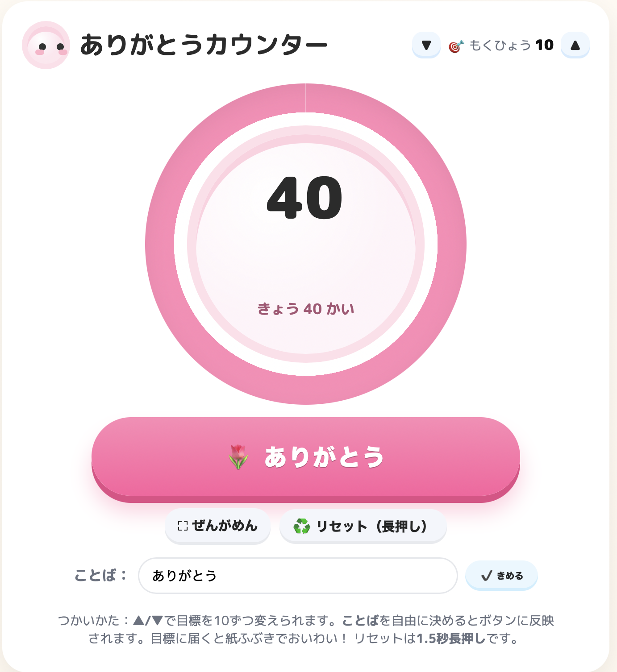Confirm the word with the きめる button
Screen dimensions: 617x672
tap(501, 576)
